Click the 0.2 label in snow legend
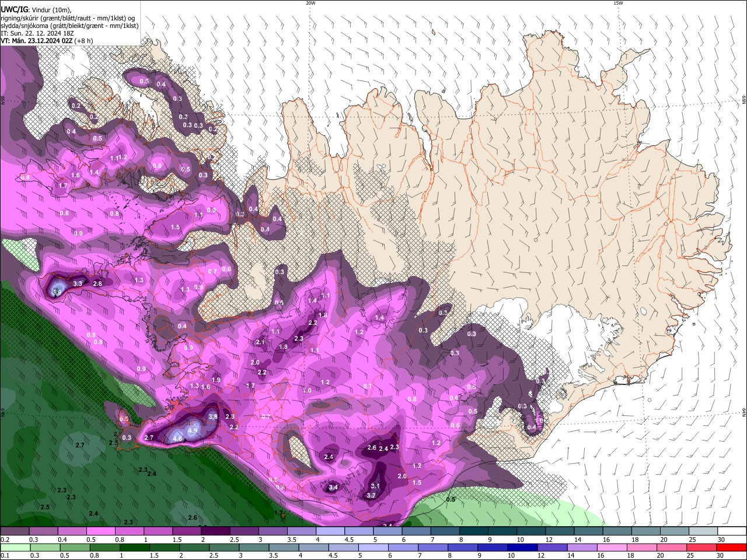 tap(5, 540)
